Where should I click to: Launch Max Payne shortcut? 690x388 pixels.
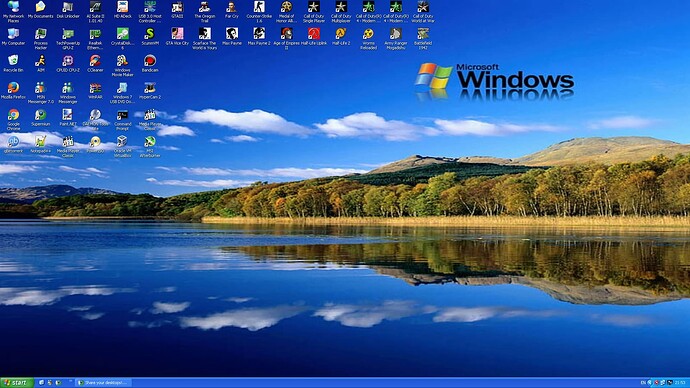231,37
